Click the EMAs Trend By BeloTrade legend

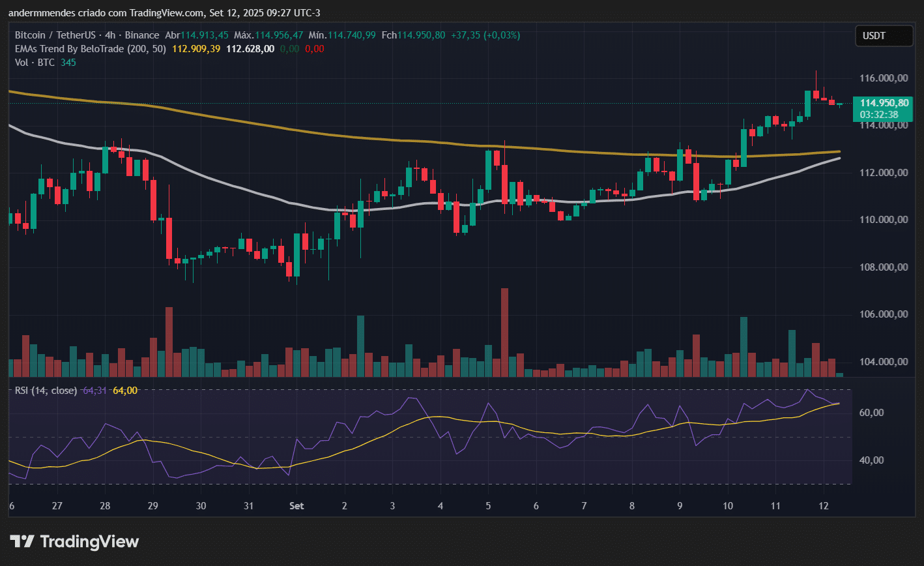(68, 48)
